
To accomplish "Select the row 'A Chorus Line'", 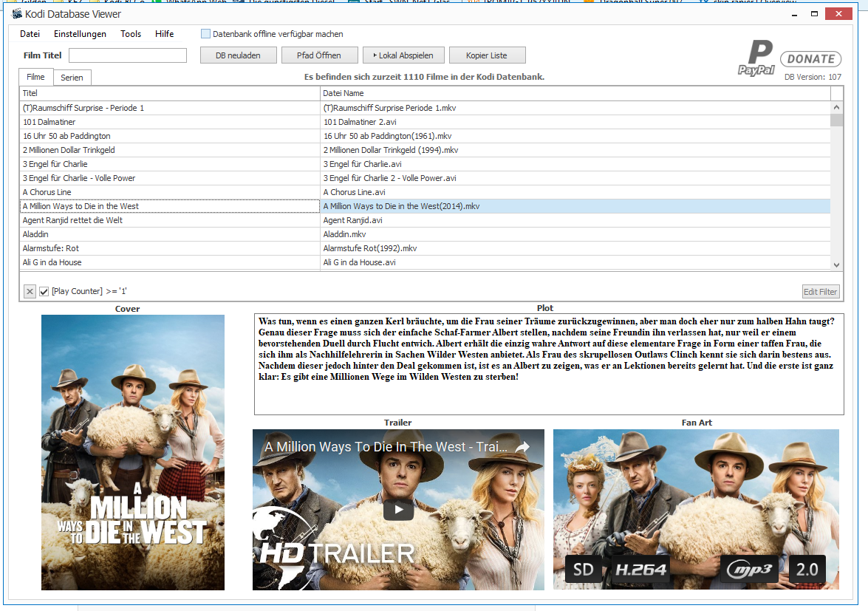I will tap(426, 192).
